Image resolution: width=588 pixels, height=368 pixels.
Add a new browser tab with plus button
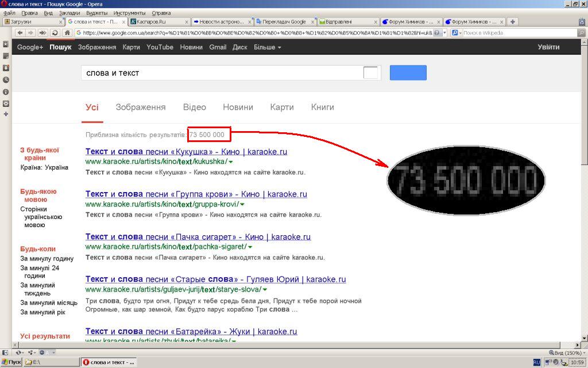coord(513,22)
